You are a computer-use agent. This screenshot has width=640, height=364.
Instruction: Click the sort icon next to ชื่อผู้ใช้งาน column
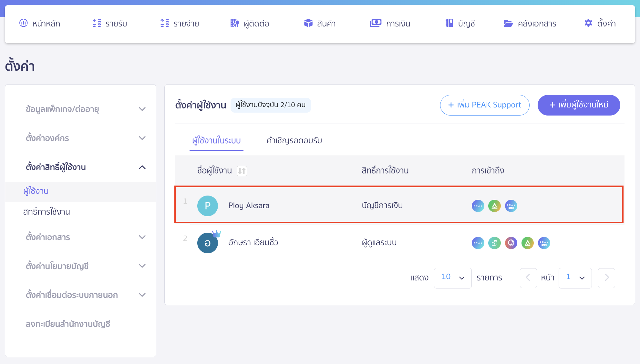point(241,171)
